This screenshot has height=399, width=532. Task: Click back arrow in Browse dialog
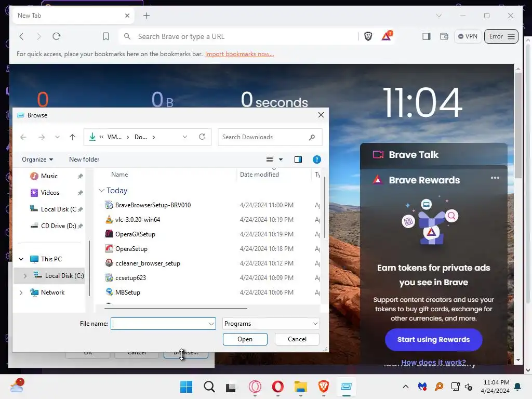pos(23,137)
